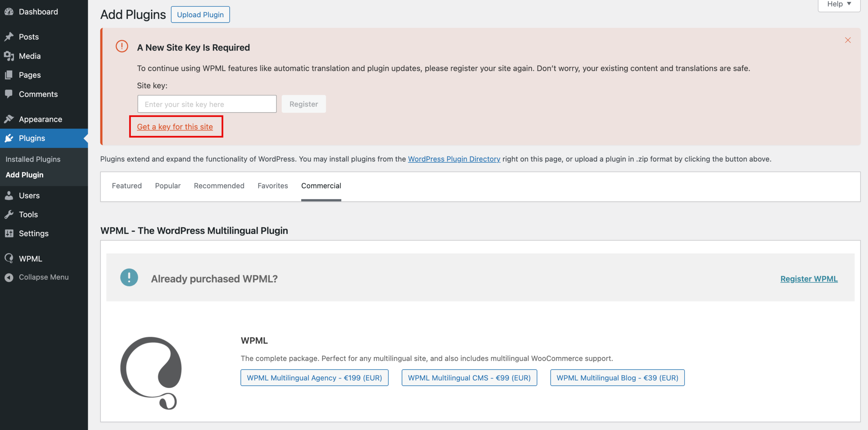Open the WordPress Plugin Directory link
The image size is (868, 430).
(454, 159)
